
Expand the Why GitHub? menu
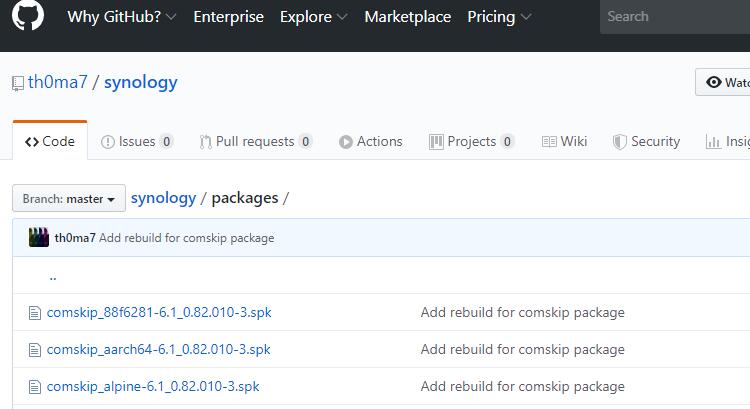pos(121,17)
